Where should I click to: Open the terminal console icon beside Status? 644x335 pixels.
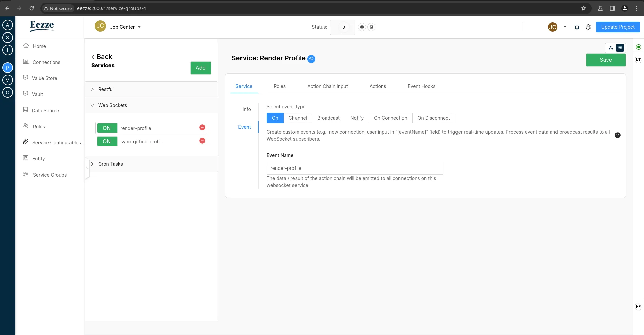371,27
